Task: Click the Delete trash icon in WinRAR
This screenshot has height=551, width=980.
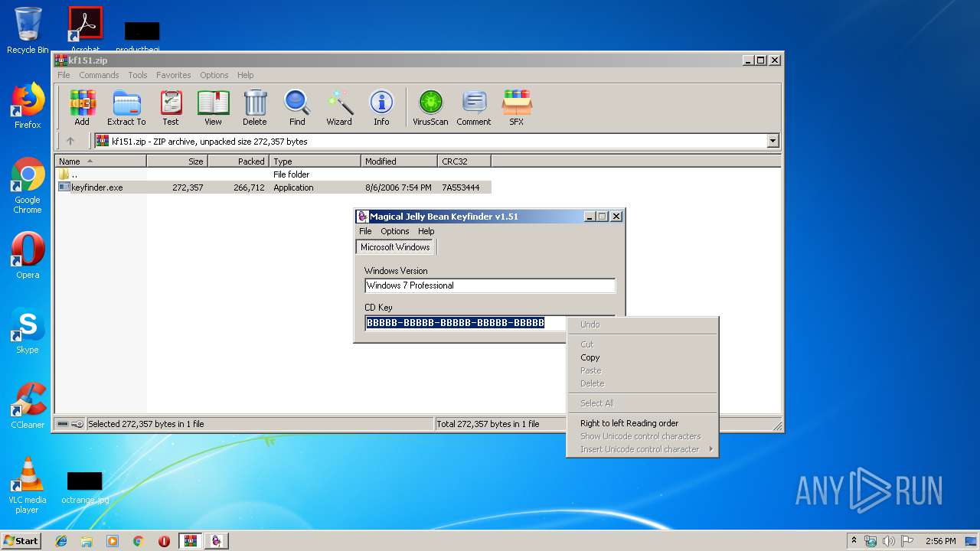Action: [x=255, y=108]
